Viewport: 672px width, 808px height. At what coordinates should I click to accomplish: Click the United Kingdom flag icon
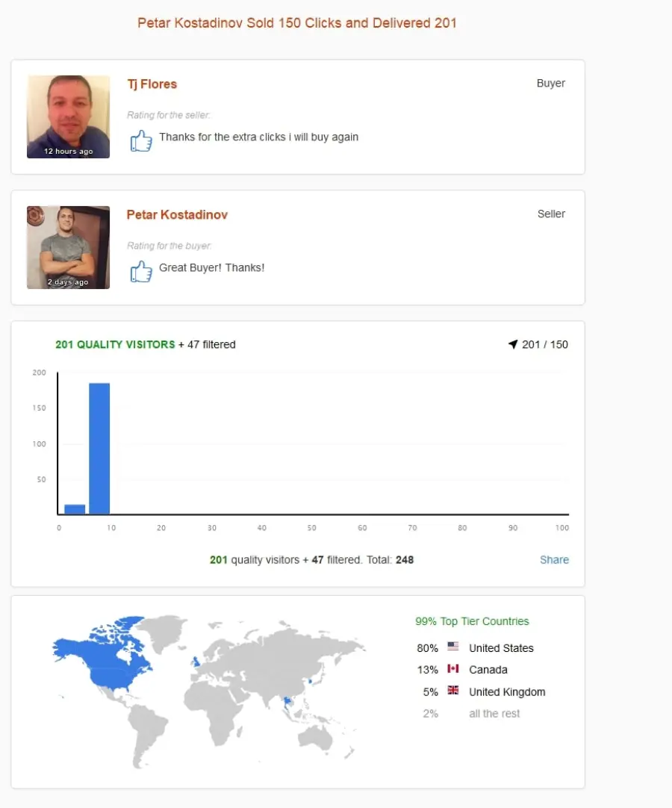tap(453, 690)
